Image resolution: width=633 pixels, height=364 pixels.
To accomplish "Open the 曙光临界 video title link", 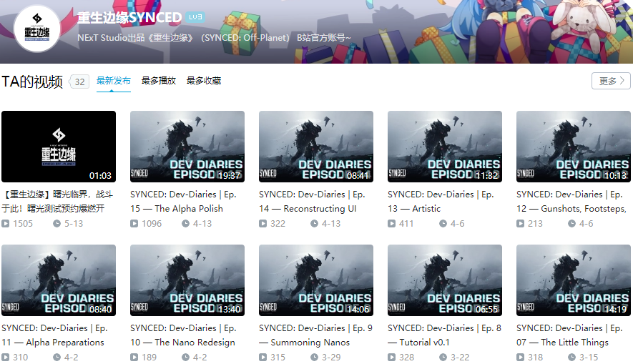I will pos(58,202).
